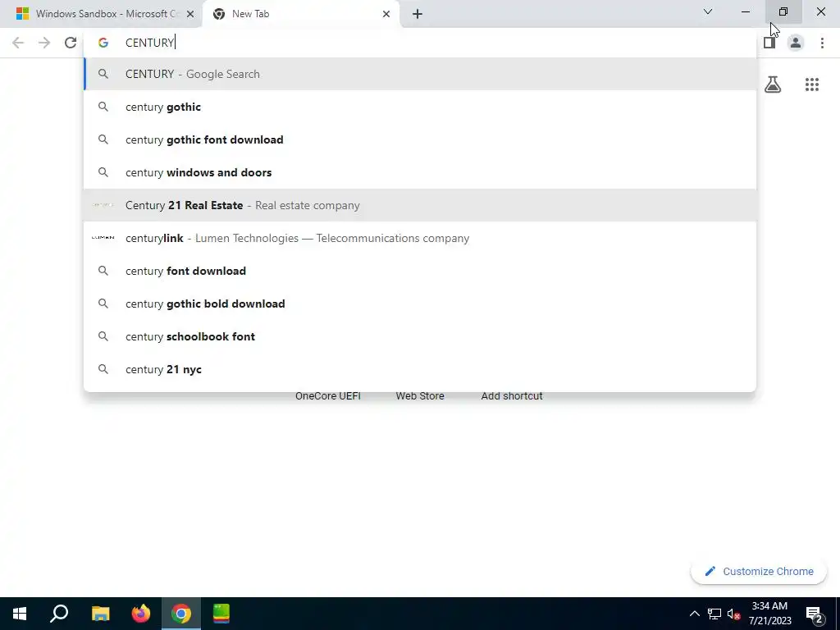Choose 'century font download' suggestion
840x630 pixels.
(420, 271)
